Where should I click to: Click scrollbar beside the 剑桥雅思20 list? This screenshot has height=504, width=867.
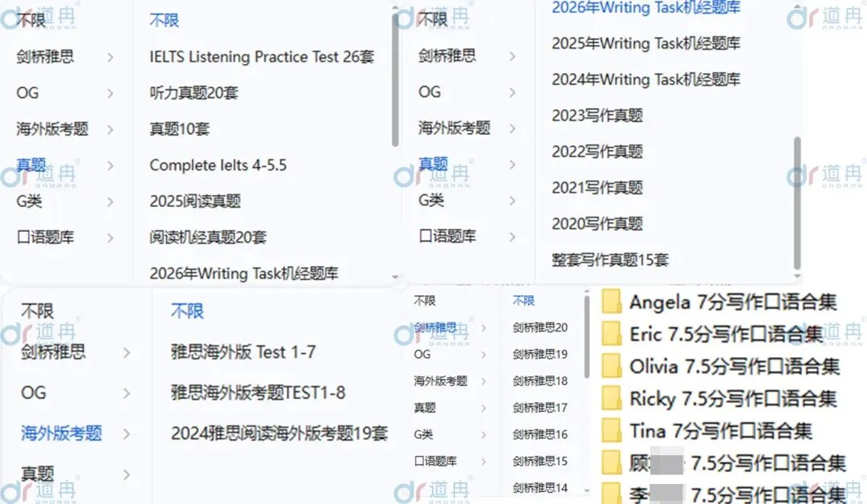[x=587, y=337]
